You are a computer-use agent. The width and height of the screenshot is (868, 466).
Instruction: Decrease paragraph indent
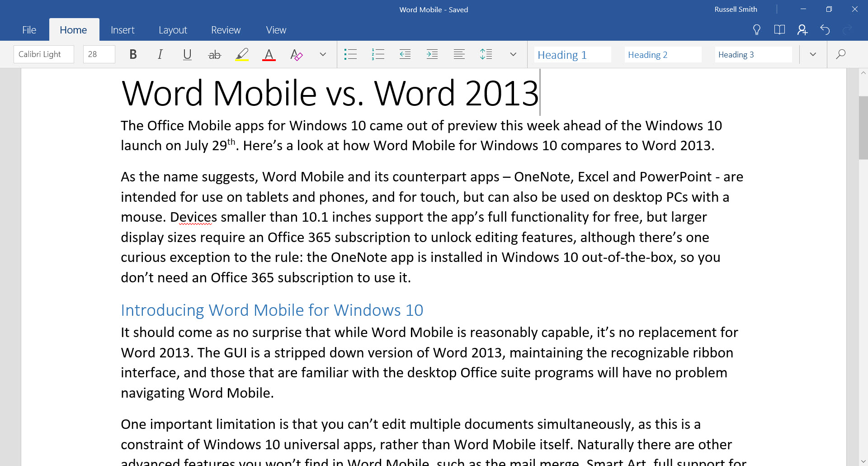point(405,54)
